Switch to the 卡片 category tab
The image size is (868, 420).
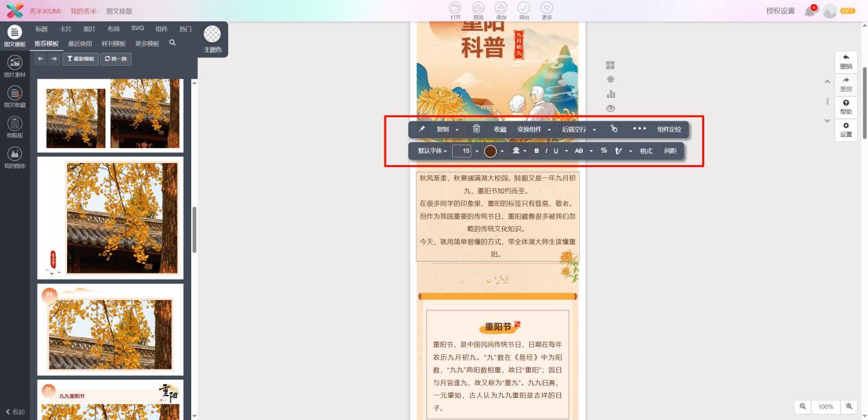click(x=66, y=29)
